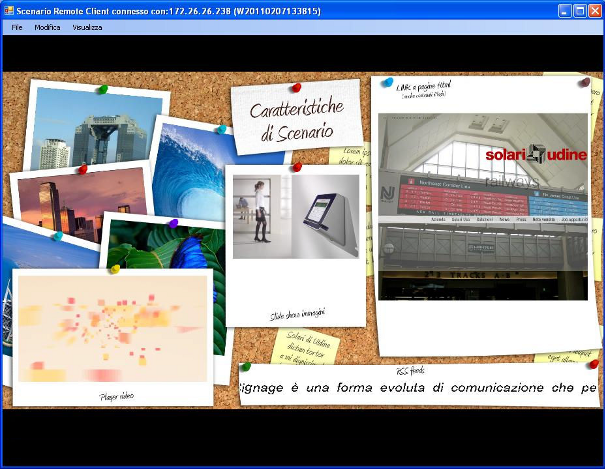Image resolution: width=605 pixels, height=469 pixels.
Task: Click the red pushpin on sunset city photo
Action: [x=82, y=169]
